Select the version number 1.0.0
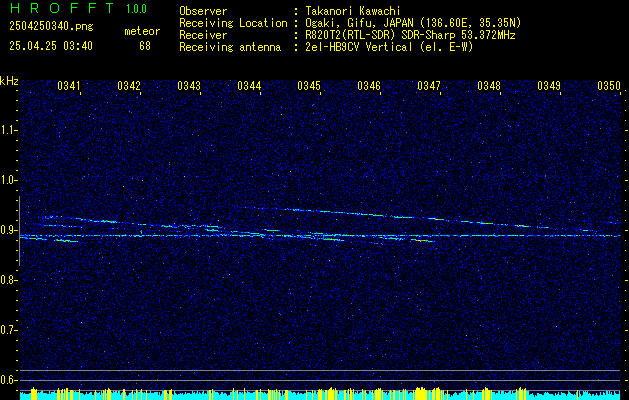 136,9
